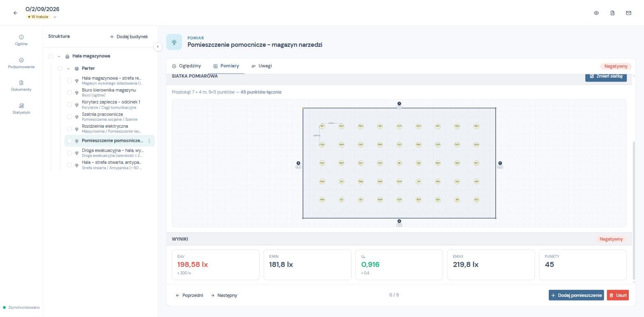Collapse the Parter floor node
Viewport: 644px width, 317px height.
(x=69, y=69)
